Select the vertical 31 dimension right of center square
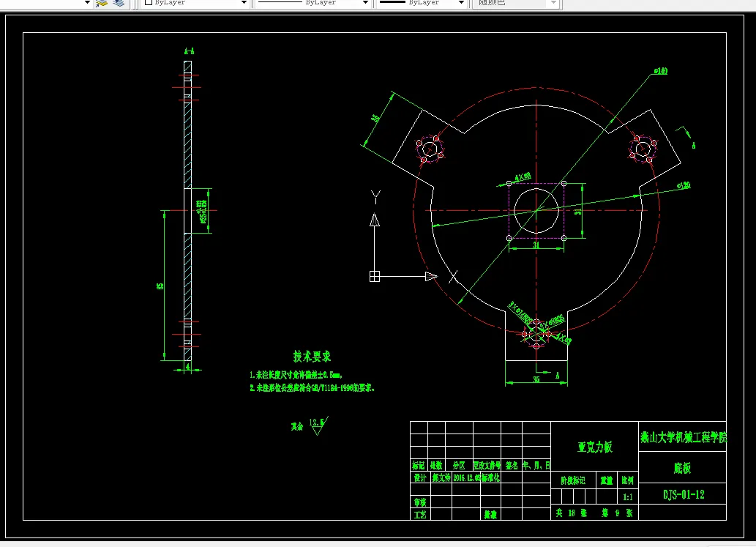756x547 pixels. [577, 211]
